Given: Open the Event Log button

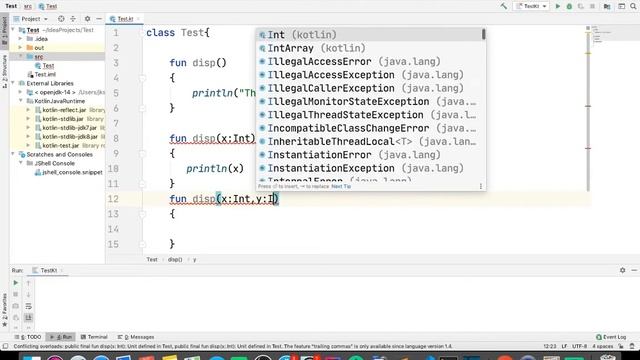Looking at the screenshot, I should 611,337.
